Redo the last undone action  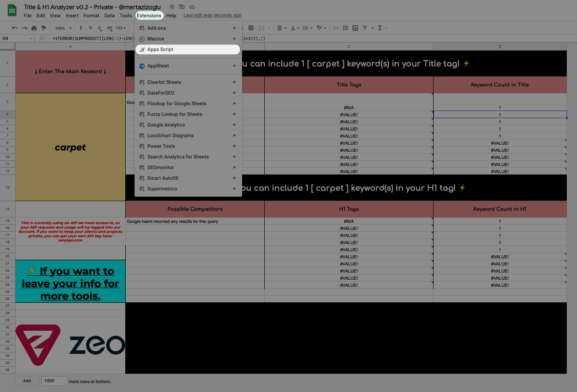tap(24, 28)
